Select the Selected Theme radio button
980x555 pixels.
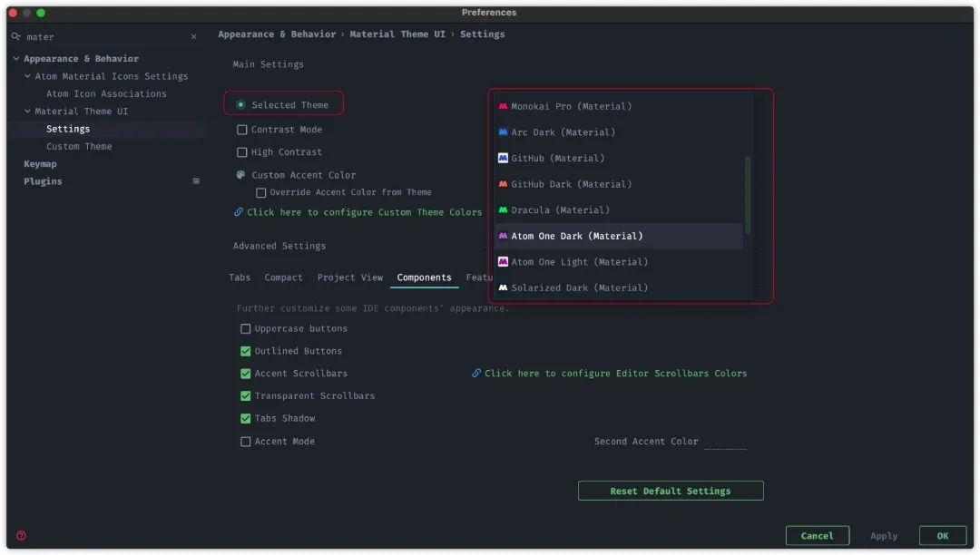click(240, 105)
